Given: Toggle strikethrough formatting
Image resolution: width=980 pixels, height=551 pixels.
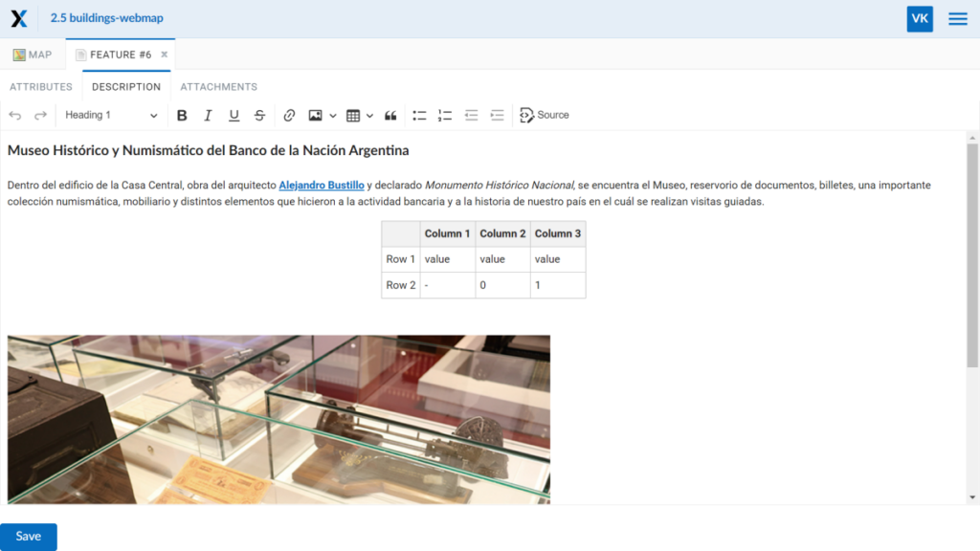Looking at the screenshot, I should click(x=259, y=115).
